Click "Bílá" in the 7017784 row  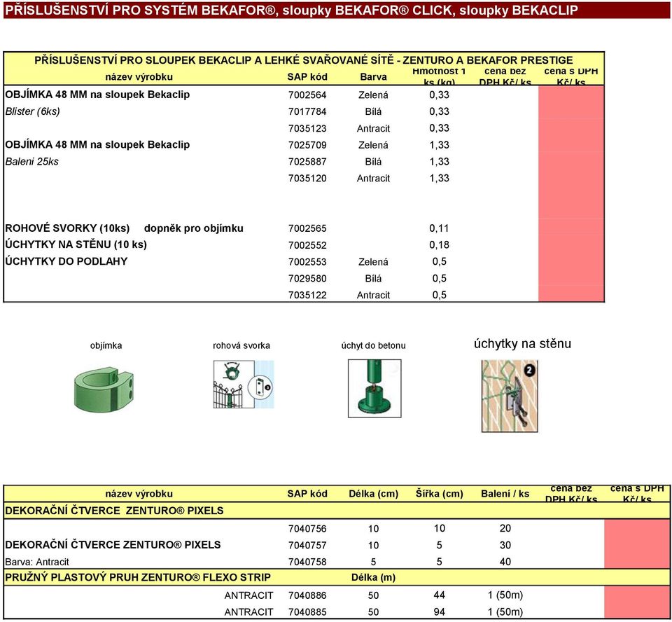click(373, 111)
